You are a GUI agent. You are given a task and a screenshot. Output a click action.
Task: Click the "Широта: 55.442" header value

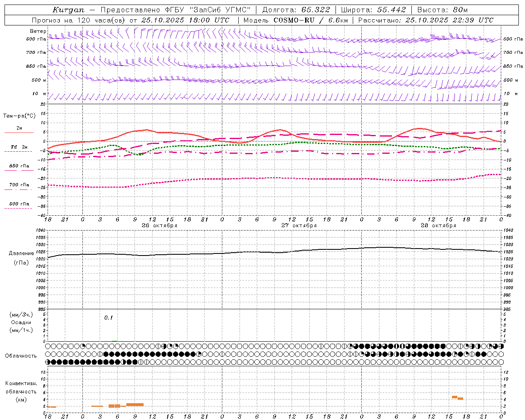(x=374, y=10)
